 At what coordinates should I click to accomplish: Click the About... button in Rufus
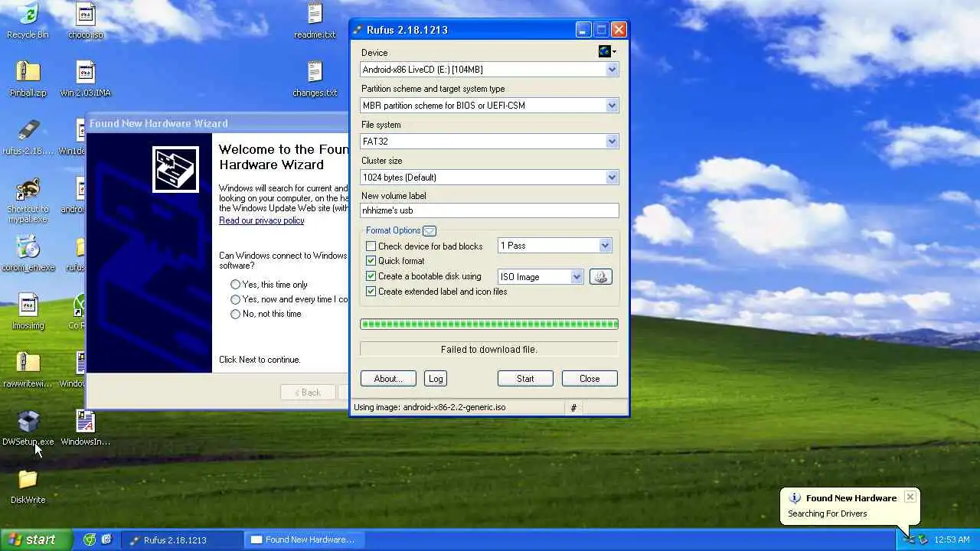388,379
